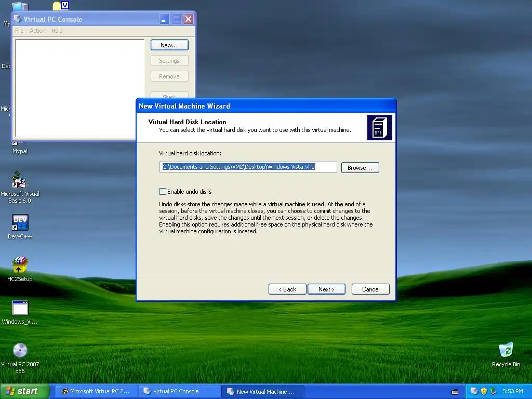
Task: Minimize the Virtual PC Console window
Action: tap(164, 19)
